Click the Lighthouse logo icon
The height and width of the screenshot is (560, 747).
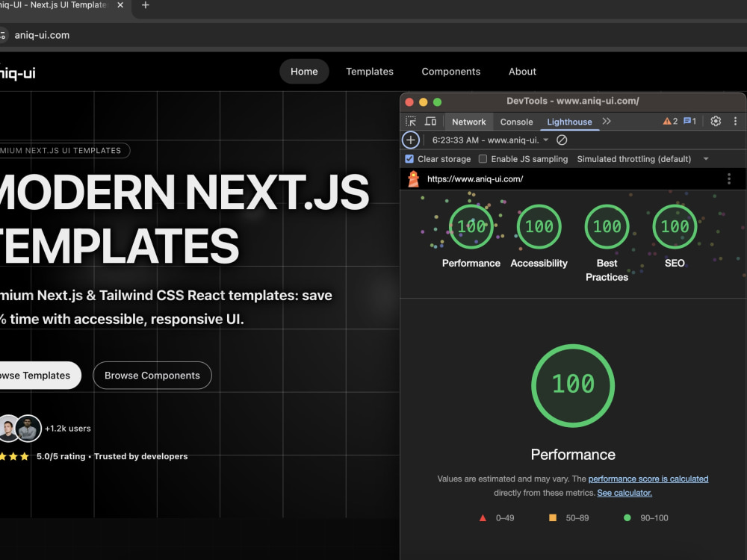[x=414, y=179]
